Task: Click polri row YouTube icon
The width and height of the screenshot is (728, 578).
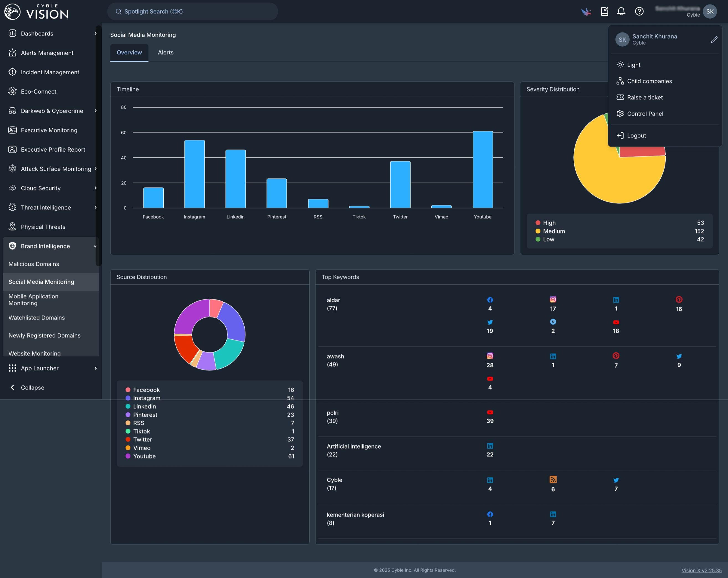Action: click(x=490, y=413)
